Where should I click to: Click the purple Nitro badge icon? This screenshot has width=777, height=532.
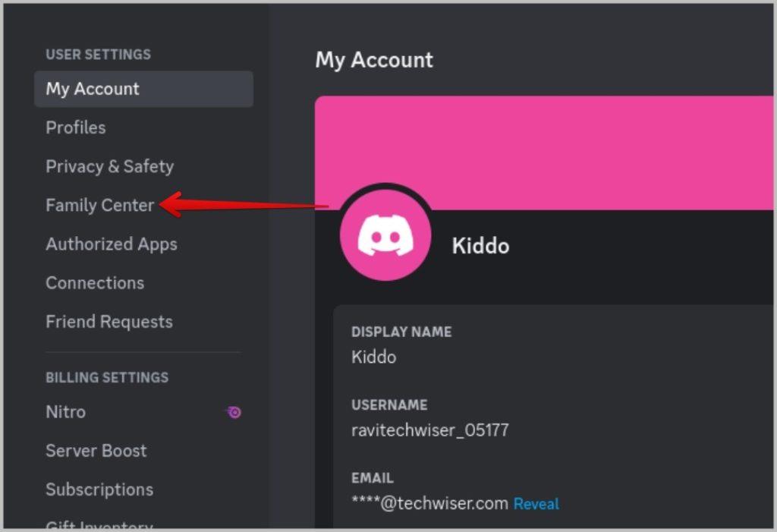point(234,412)
